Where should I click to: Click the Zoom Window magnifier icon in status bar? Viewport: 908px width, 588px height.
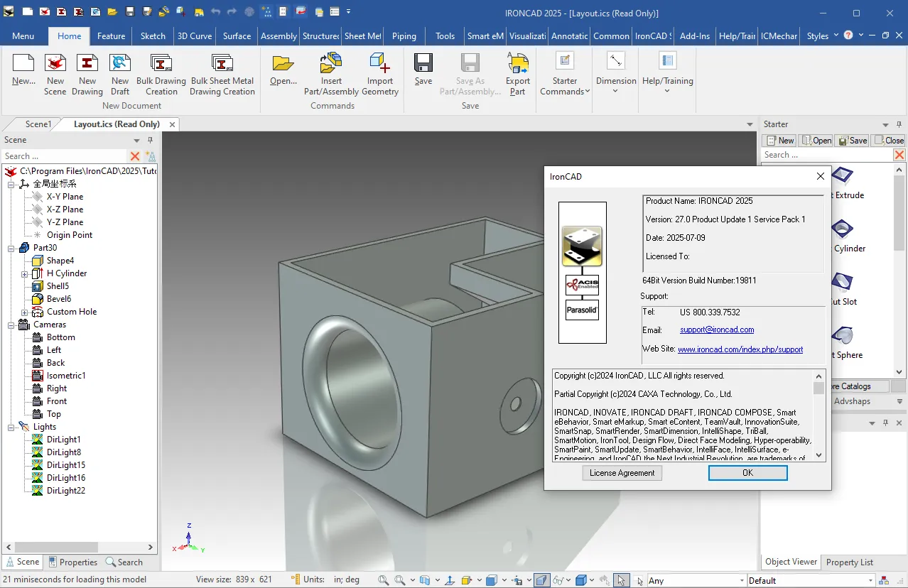tap(400, 580)
